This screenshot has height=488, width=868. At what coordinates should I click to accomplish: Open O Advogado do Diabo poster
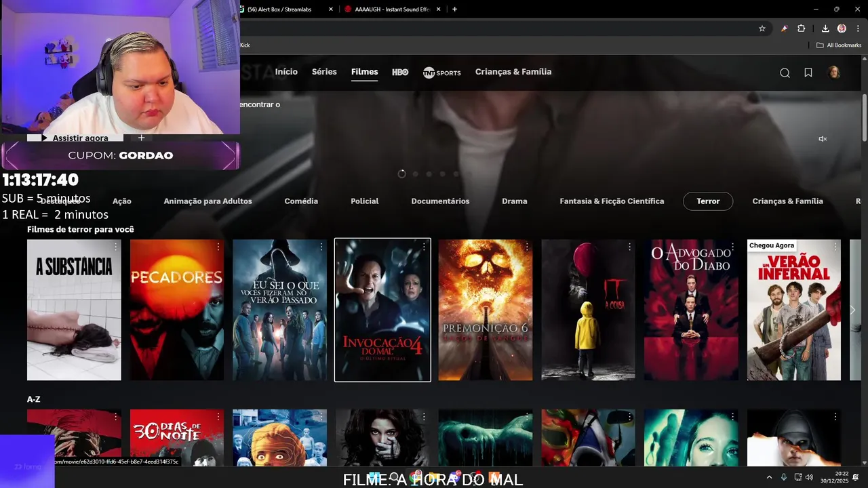click(691, 310)
